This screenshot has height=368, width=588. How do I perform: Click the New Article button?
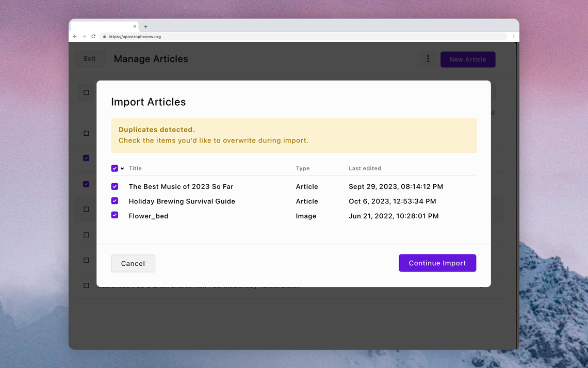click(x=468, y=59)
